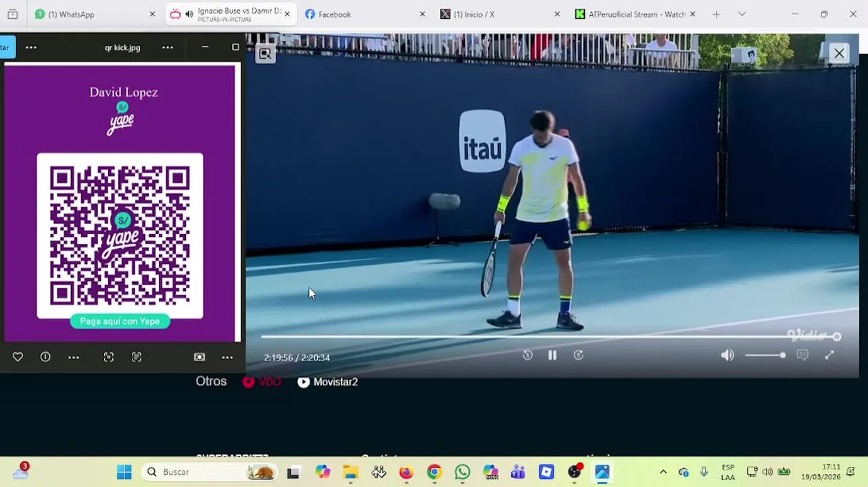Open a new browser tab with plus

pyautogui.click(x=717, y=14)
